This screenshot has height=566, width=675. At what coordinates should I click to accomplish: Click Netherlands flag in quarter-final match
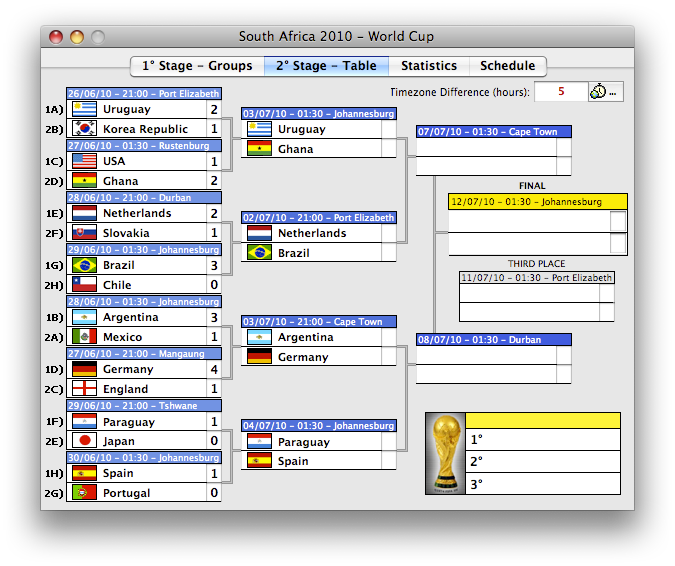coord(259,233)
